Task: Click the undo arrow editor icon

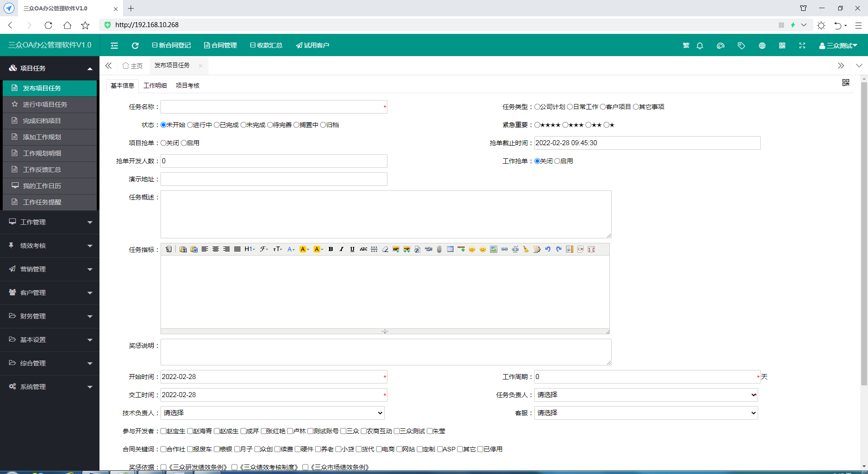Action: (x=548, y=249)
